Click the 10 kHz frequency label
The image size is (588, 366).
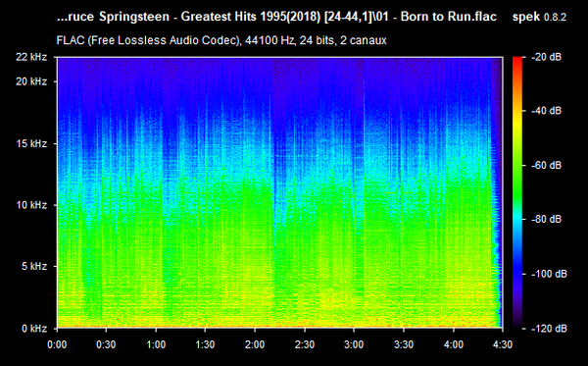[31, 205]
